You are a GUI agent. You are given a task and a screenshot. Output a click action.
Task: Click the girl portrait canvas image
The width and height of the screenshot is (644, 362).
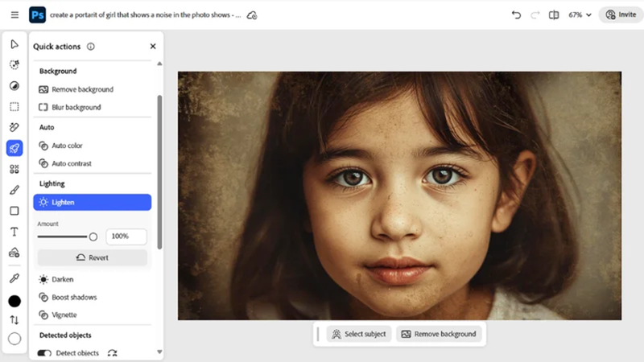399,195
